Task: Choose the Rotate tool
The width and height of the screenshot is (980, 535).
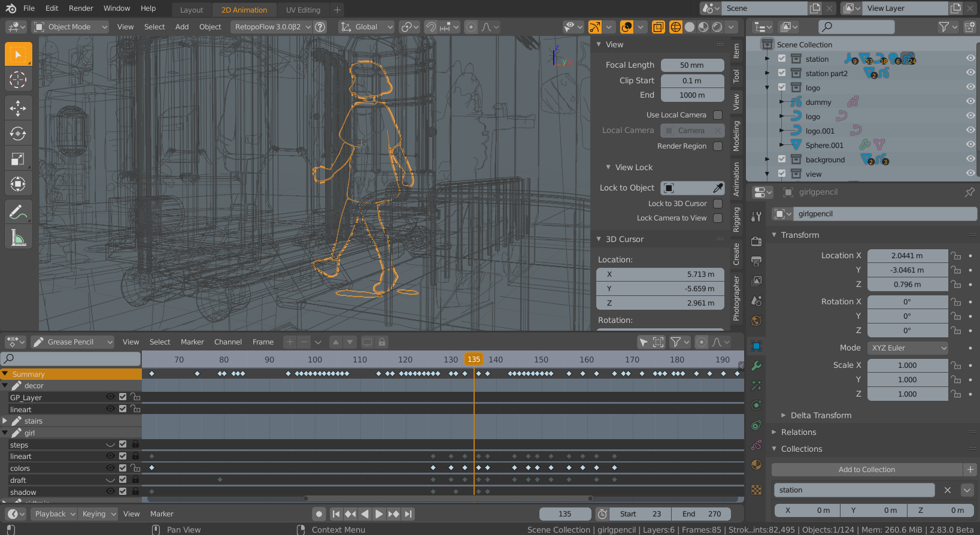Action: pyautogui.click(x=18, y=134)
